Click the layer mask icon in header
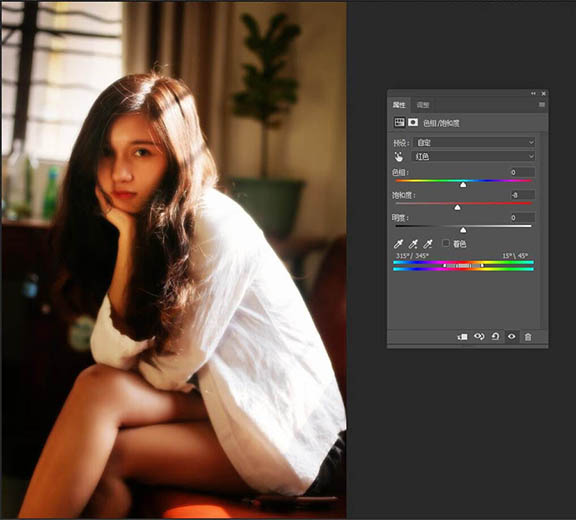The width and height of the screenshot is (576, 520). click(x=413, y=122)
